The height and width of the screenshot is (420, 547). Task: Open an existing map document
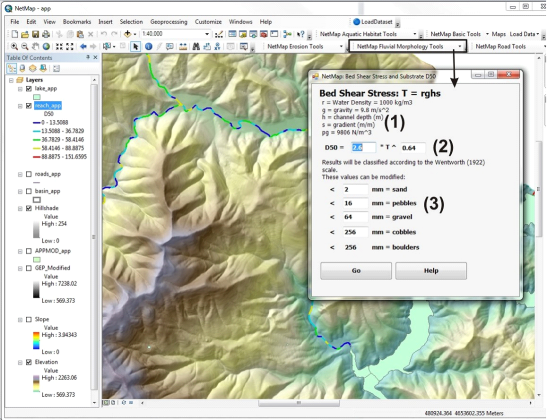pos(25,34)
